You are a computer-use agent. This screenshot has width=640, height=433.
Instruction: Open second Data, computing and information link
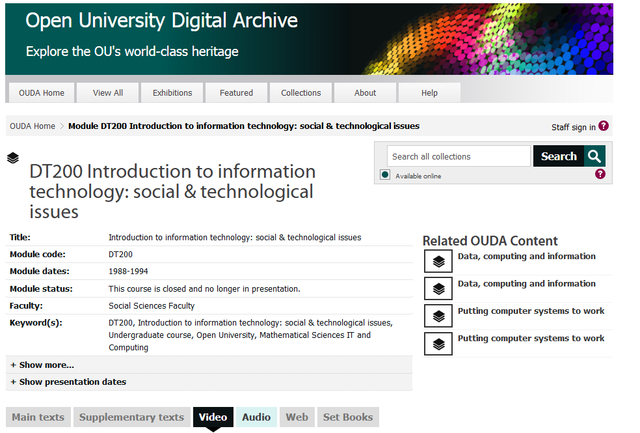[x=527, y=284]
